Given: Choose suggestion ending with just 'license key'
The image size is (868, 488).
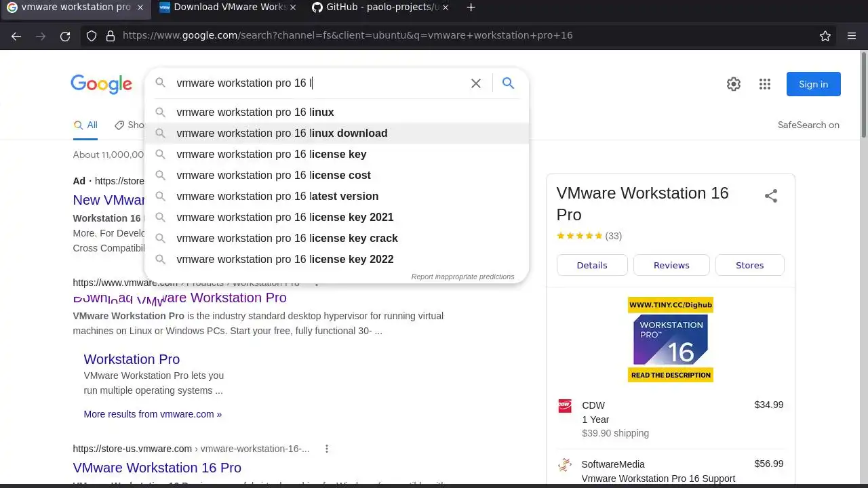Looking at the screenshot, I should click(336, 155).
